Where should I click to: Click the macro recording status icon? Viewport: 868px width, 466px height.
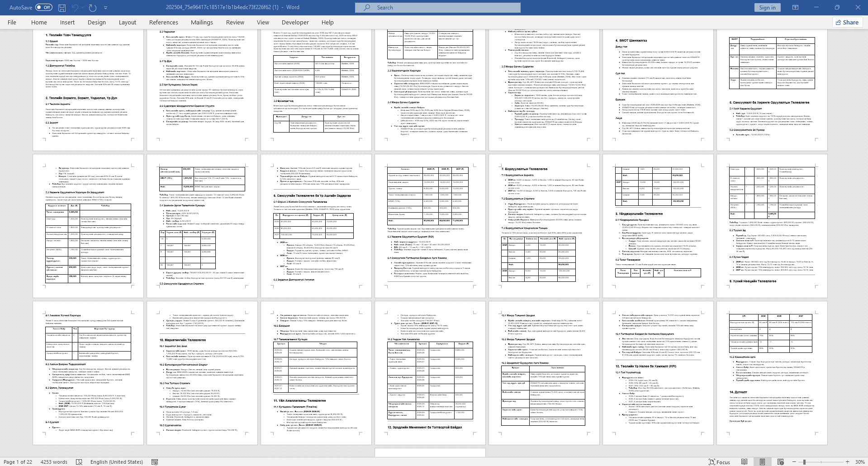155,462
